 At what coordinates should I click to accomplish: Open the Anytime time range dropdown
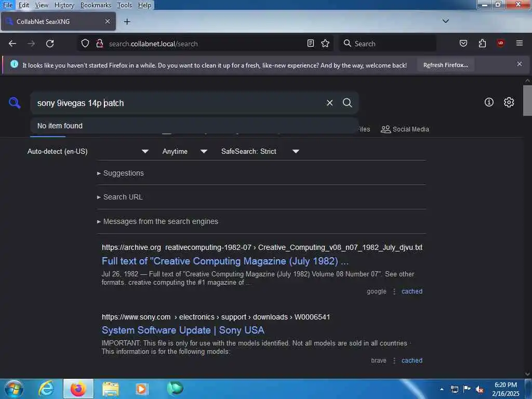pyautogui.click(x=184, y=151)
